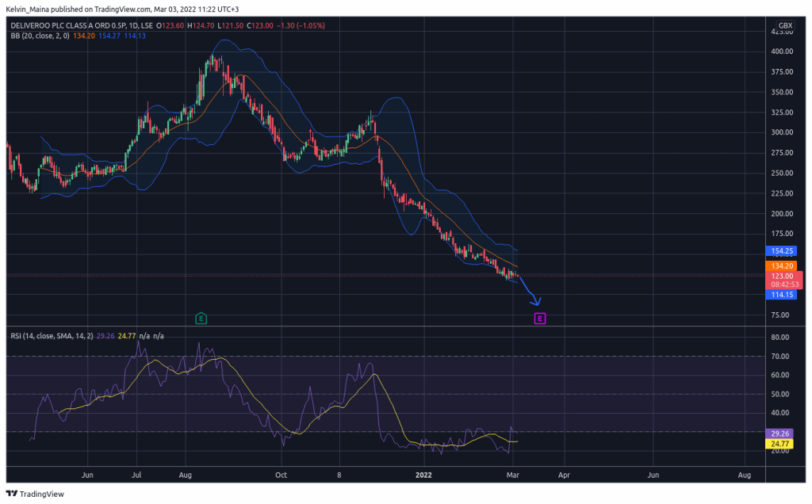Screen dimensions: 812x504
Task: Click the Oct time axis label
Action: tap(282, 475)
